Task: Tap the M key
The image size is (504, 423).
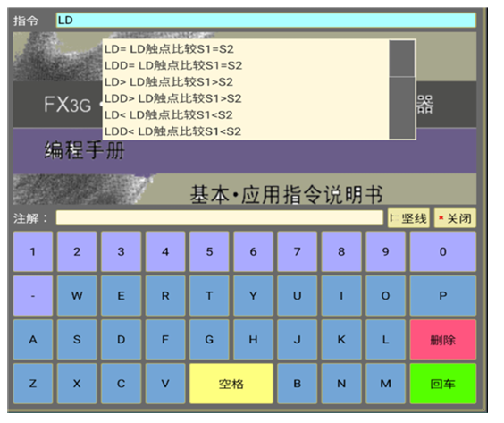Action: point(385,384)
